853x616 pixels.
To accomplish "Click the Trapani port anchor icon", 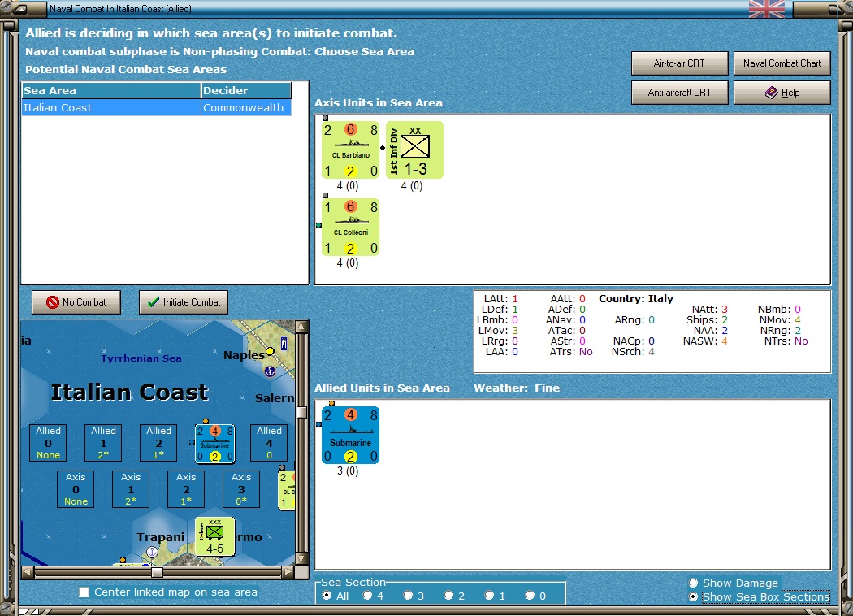I will (x=153, y=552).
